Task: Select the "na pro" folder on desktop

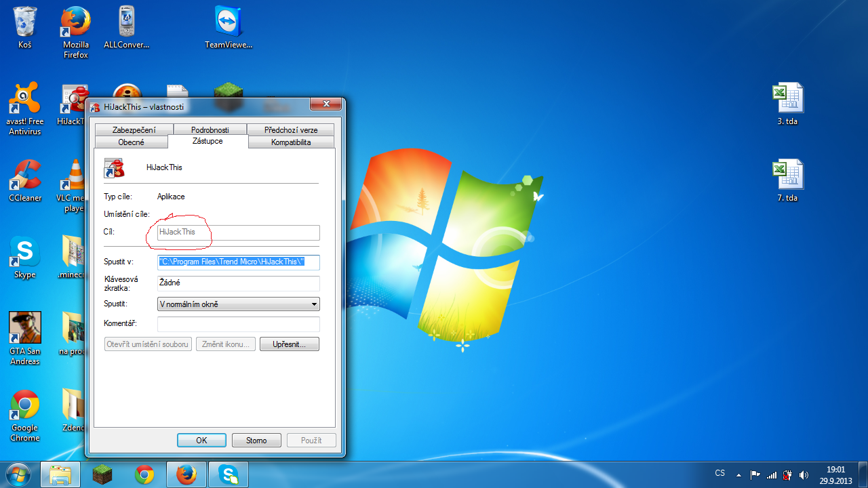Action: pos(72,334)
